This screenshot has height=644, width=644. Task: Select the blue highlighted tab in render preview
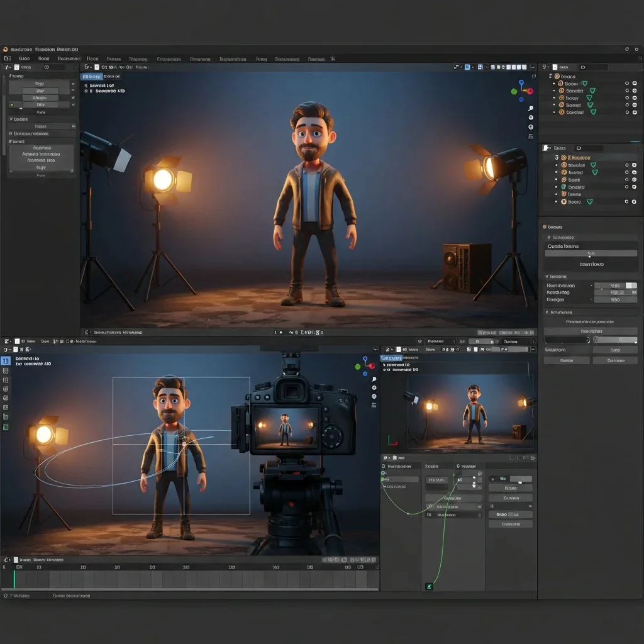tap(391, 358)
